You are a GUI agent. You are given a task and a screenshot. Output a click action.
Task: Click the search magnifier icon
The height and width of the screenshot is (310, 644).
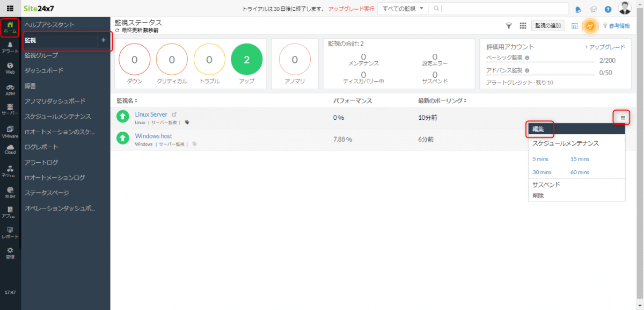coord(437,9)
